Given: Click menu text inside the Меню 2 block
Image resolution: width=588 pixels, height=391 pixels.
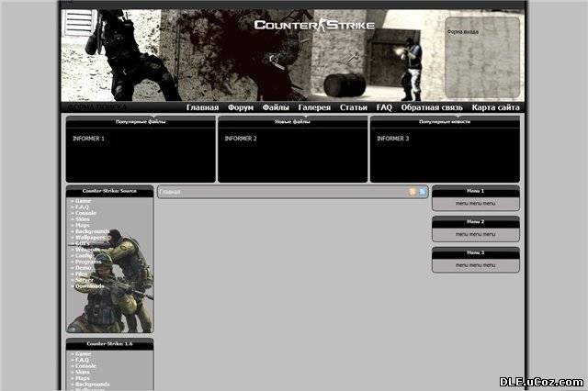Looking at the screenshot, I should (x=476, y=234).
